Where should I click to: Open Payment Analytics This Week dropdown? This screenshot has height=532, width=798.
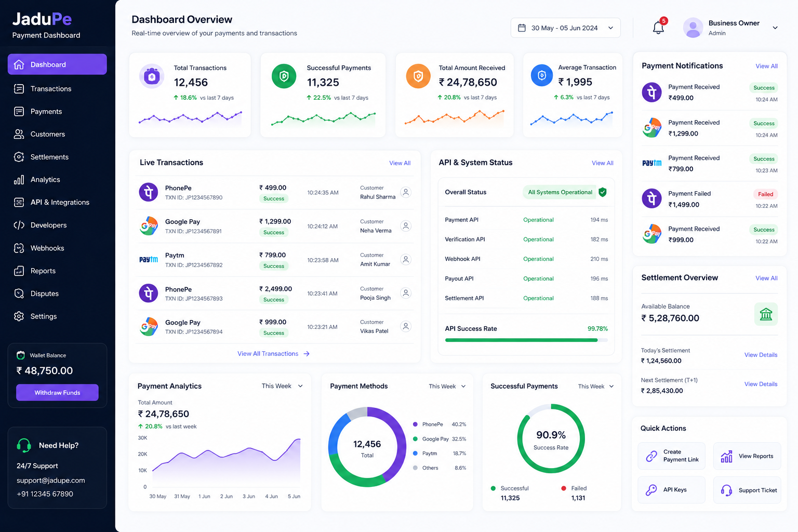(282, 386)
